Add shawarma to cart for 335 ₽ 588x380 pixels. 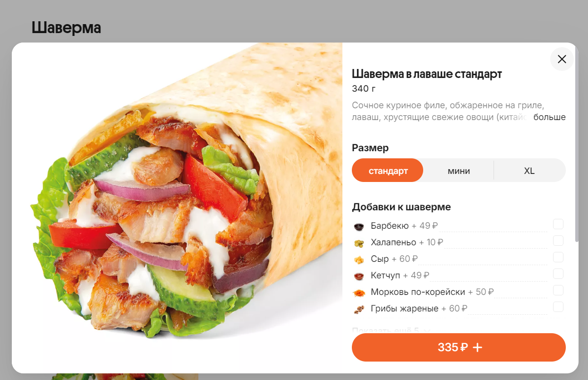459,347
